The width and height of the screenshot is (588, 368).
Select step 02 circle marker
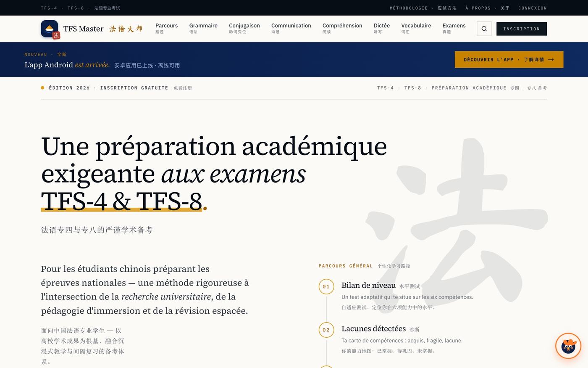[326, 330]
